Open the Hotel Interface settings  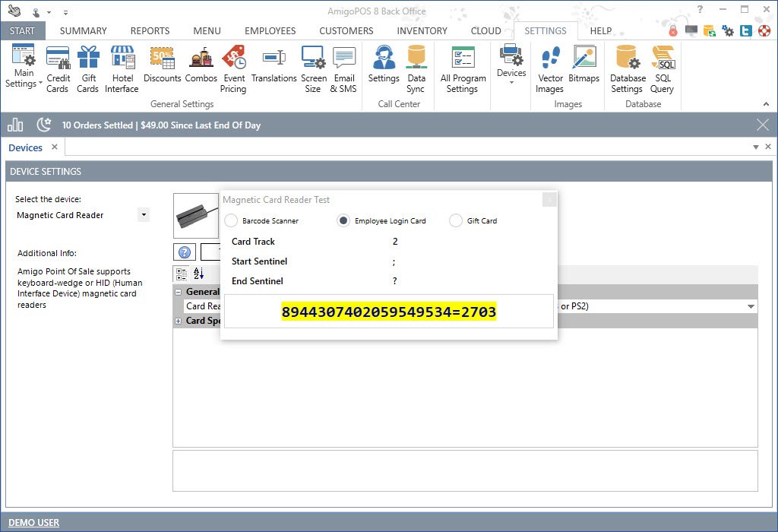tap(122, 69)
